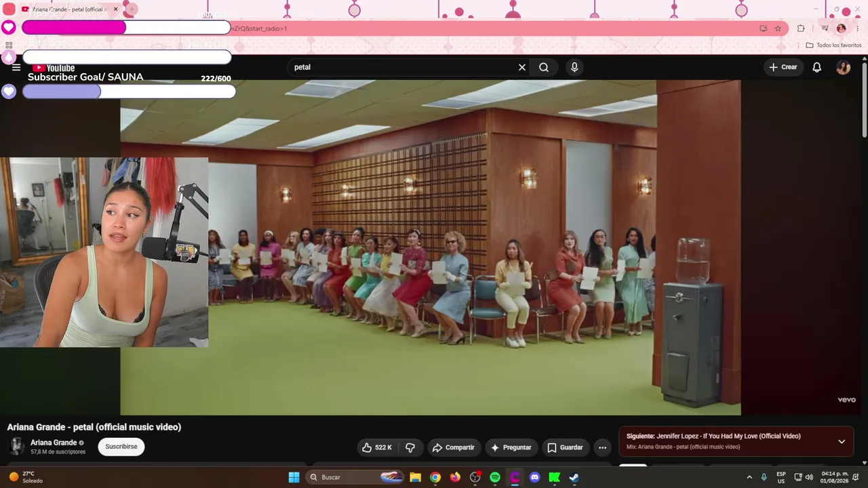This screenshot has width=868, height=488.
Task: Open Spotify from the taskbar
Action: pos(495,477)
